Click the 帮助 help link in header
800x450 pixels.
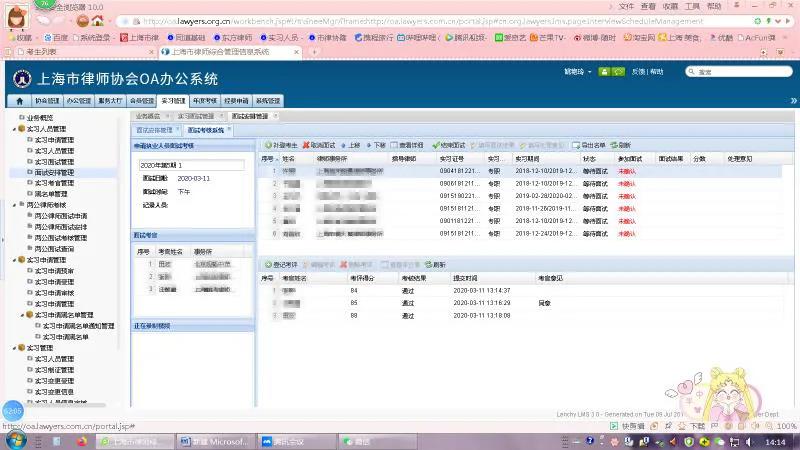tap(656, 72)
